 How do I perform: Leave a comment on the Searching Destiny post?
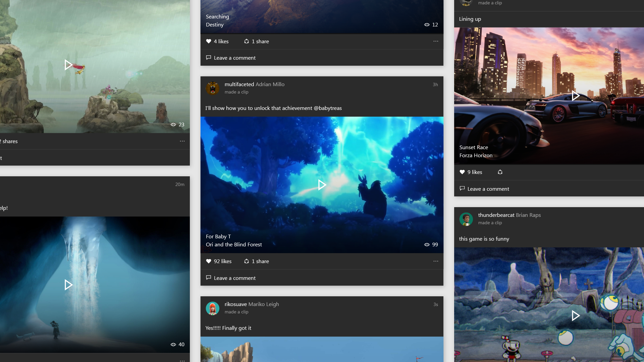coord(231,58)
